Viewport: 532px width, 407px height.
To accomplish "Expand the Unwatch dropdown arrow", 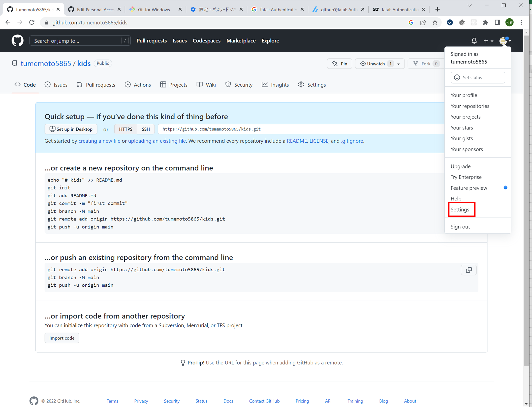I will [398, 63].
